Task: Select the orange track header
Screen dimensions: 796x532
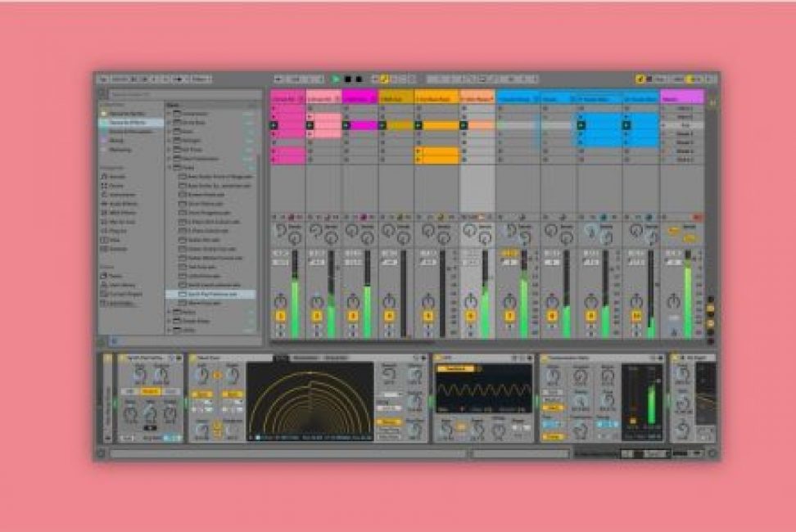Action: (437, 97)
